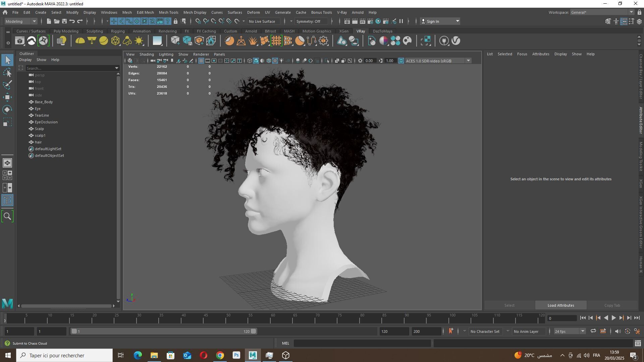Viewport: 644px width, 362px height.
Task: Click the New Scene icon
Action: (x=49, y=21)
